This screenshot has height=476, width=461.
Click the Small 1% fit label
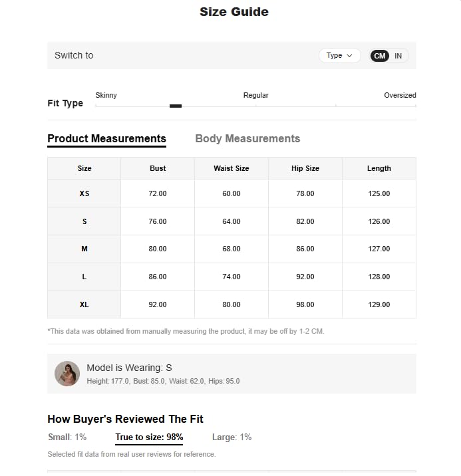click(x=67, y=437)
